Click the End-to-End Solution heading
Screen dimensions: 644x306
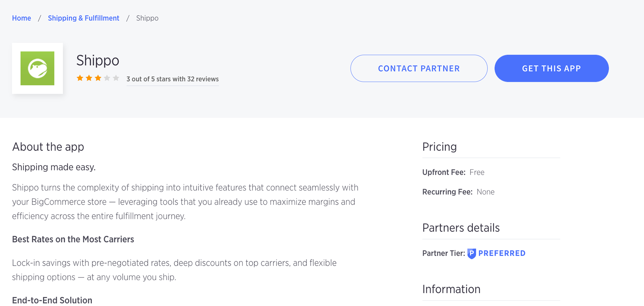[52, 300]
